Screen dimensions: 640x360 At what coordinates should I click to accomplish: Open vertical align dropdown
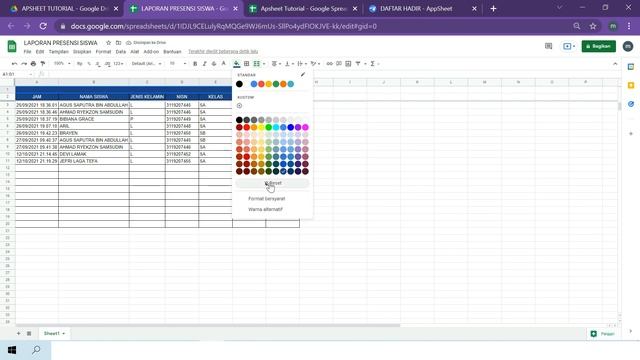click(289, 64)
